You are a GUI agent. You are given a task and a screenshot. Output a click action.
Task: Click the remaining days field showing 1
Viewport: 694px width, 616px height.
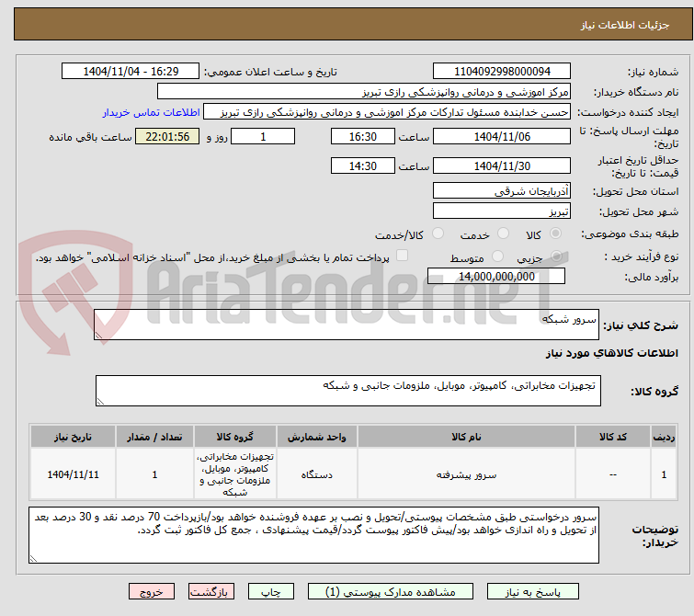(263, 136)
